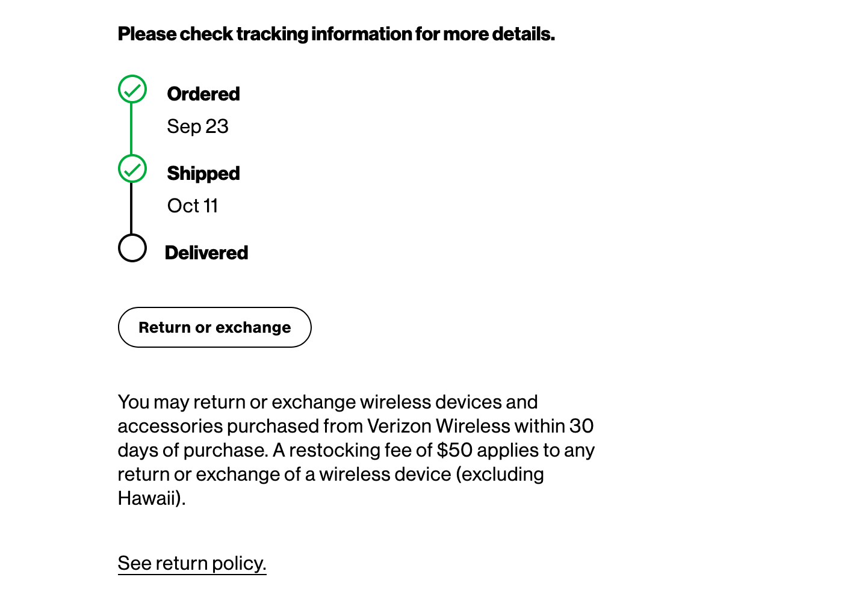Click the Delivered status label
Viewport: 868px width, 592px height.
[206, 253]
